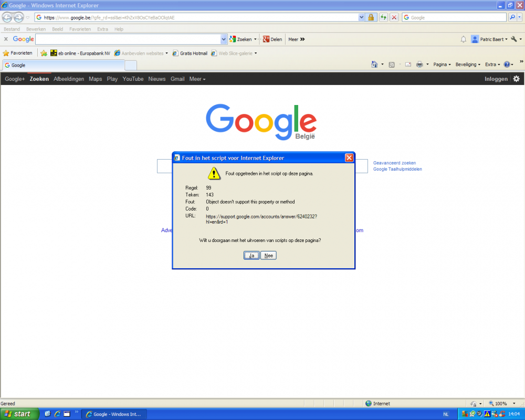Open the Bestand menu
Screen dimensions: 525x420
[12, 29]
